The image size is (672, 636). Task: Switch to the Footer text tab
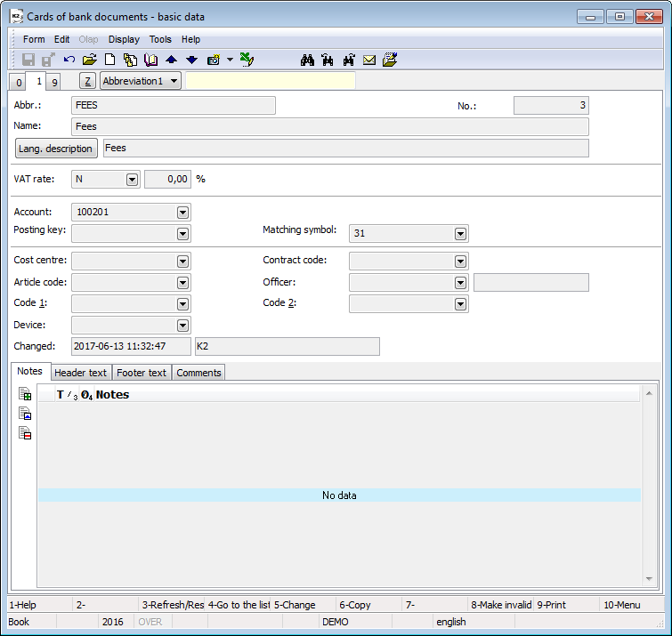coord(143,373)
